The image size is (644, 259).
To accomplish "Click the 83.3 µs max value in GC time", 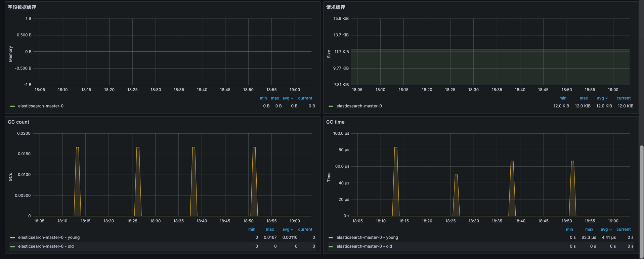I will point(589,237).
